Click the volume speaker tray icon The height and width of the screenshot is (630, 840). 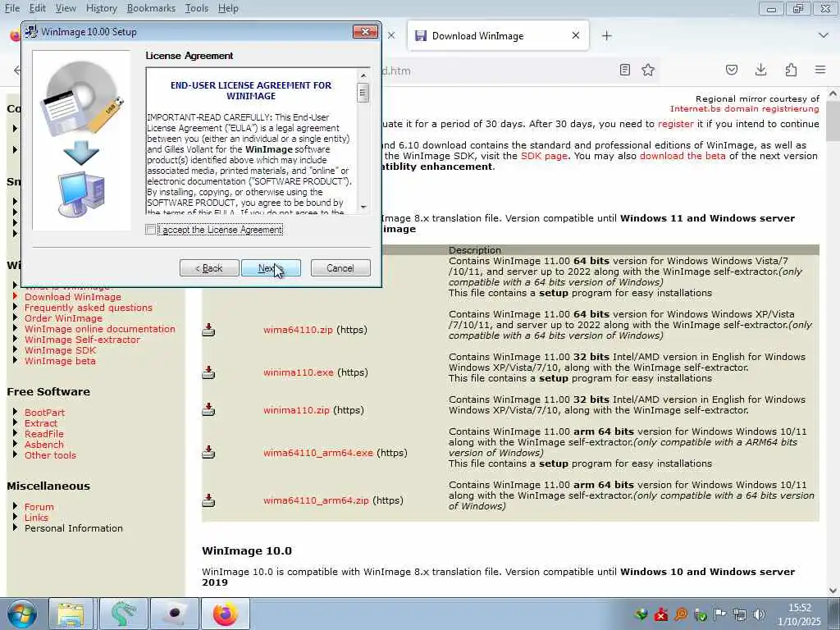759,614
